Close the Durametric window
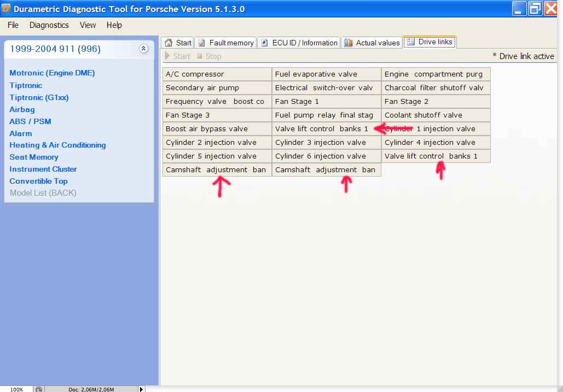Image resolution: width=563 pixels, height=392 pixels. click(550, 8)
